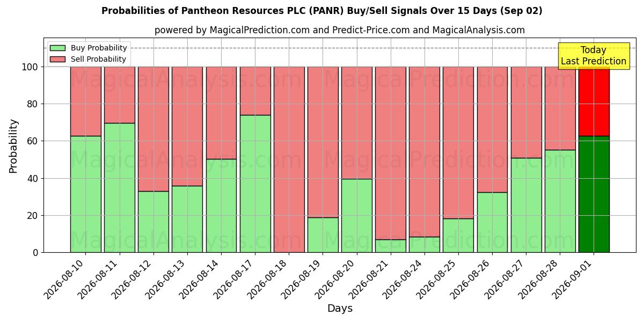Click the y-axis tick label 60
This screenshot has width=644, height=322.
pos(33,141)
